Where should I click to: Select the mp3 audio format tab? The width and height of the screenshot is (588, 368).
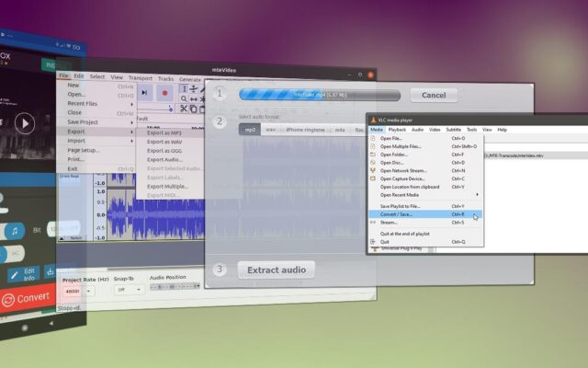click(x=250, y=130)
